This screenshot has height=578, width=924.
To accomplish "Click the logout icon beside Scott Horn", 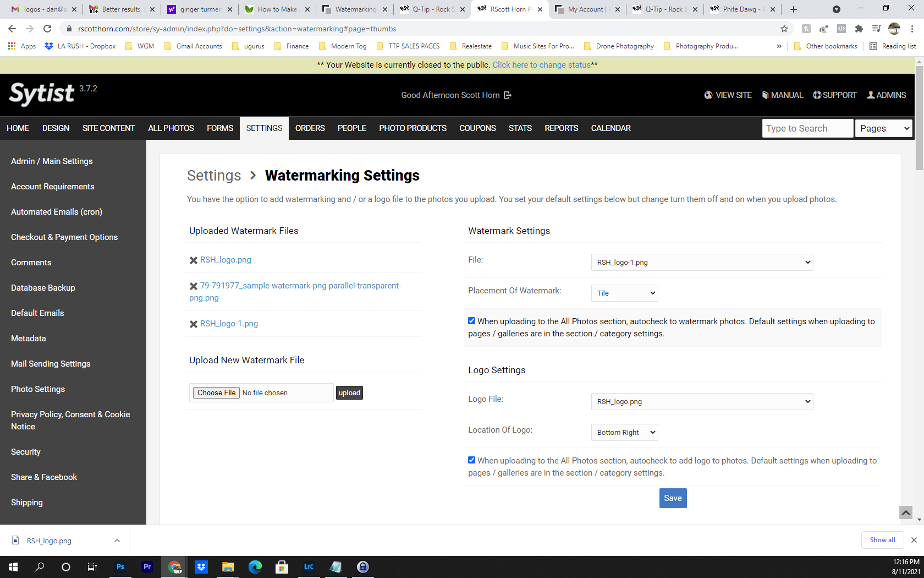I will pyautogui.click(x=508, y=95).
